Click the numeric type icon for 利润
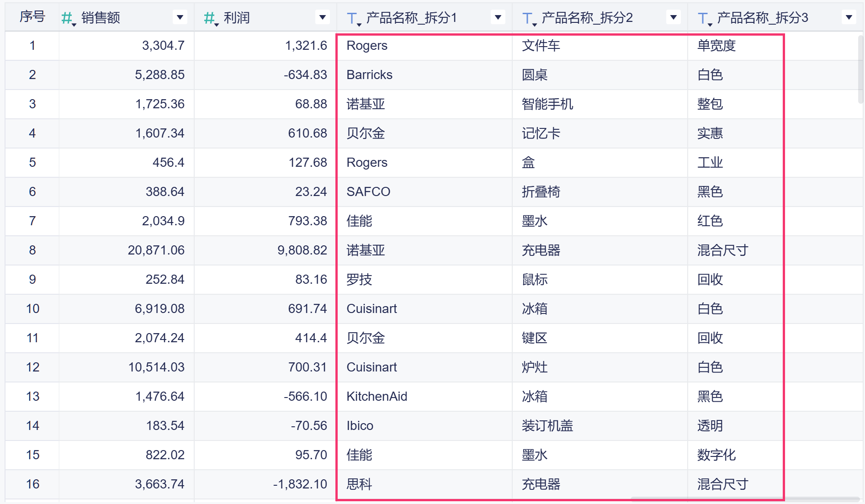This screenshot has width=865, height=504. [x=210, y=18]
